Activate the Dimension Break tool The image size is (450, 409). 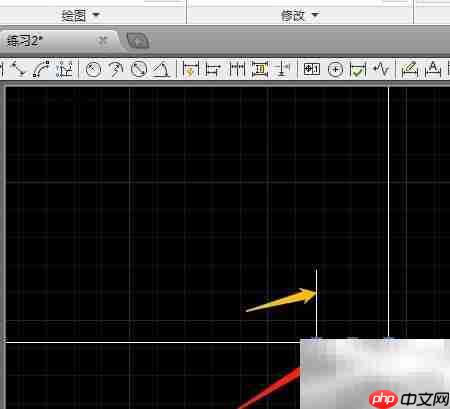(x=283, y=69)
